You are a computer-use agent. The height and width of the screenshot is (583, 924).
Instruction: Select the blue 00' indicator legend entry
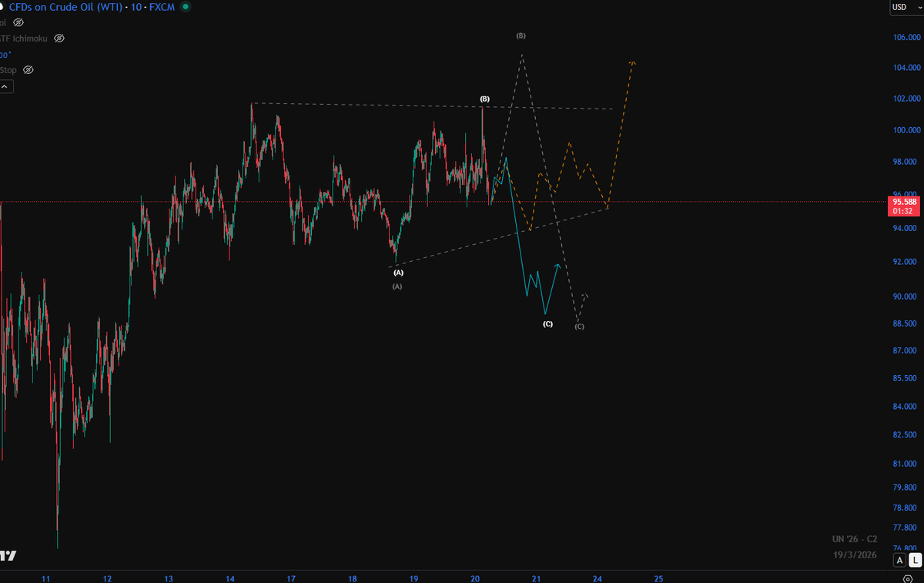[x=5, y=55]
